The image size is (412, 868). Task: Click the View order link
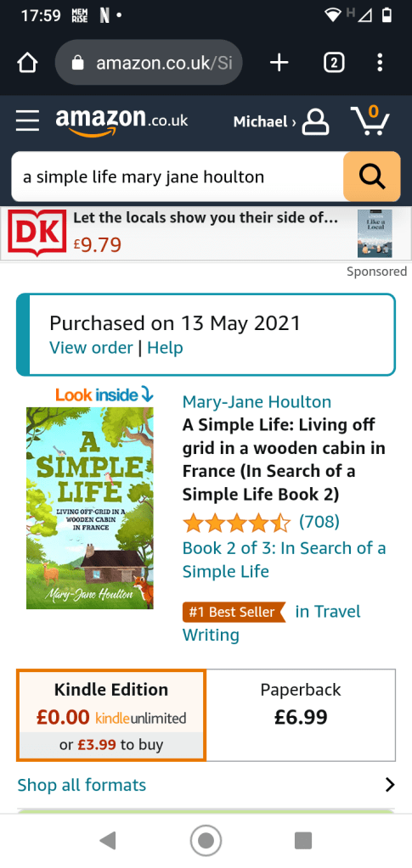(x=91, y=348)
